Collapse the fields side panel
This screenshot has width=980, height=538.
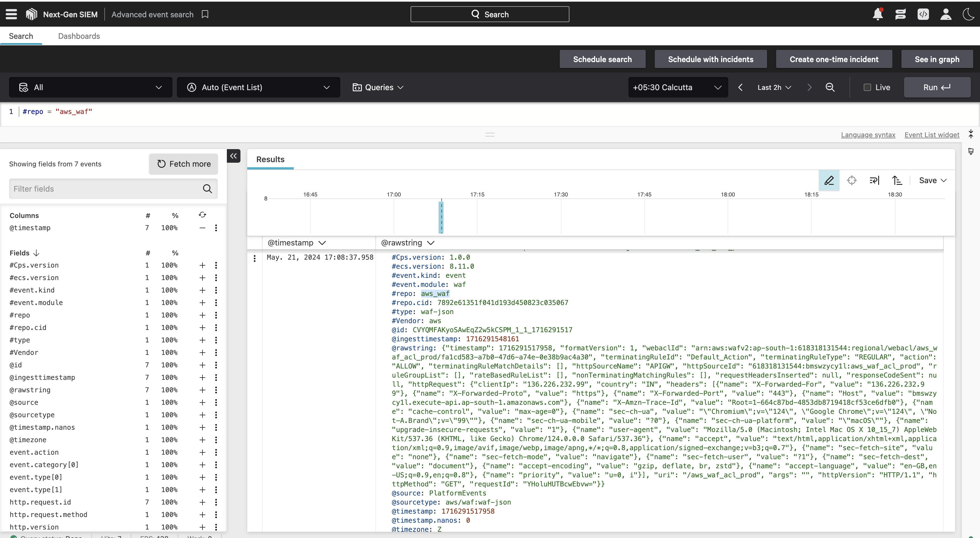pos(233,156)
